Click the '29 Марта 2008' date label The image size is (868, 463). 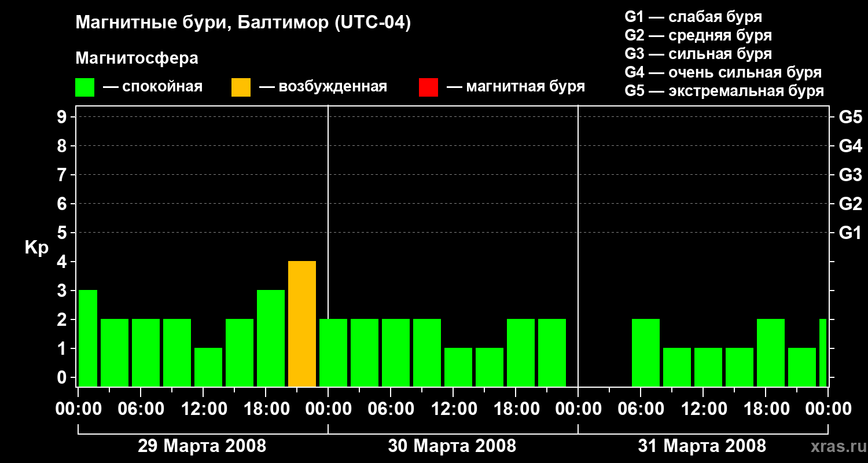click(202, 446)
